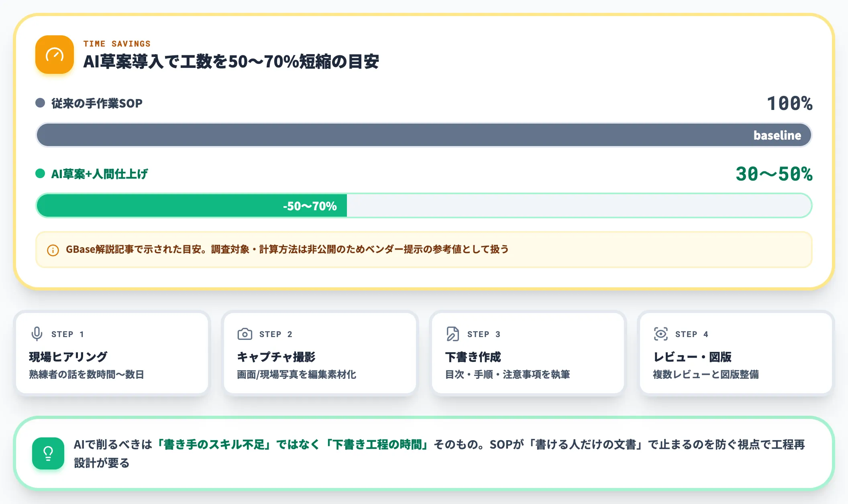Viewport: 848px width, 504px height.
Task: Click the orange speedometer gauge icon
Action: (x=55, y=55)
